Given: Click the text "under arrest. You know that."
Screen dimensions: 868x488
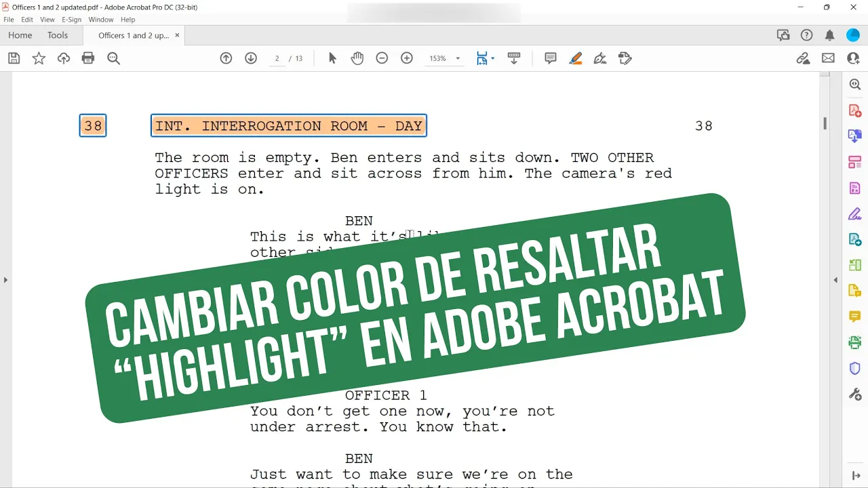Looking at the screenshot, I should click(x=378, y=427).
